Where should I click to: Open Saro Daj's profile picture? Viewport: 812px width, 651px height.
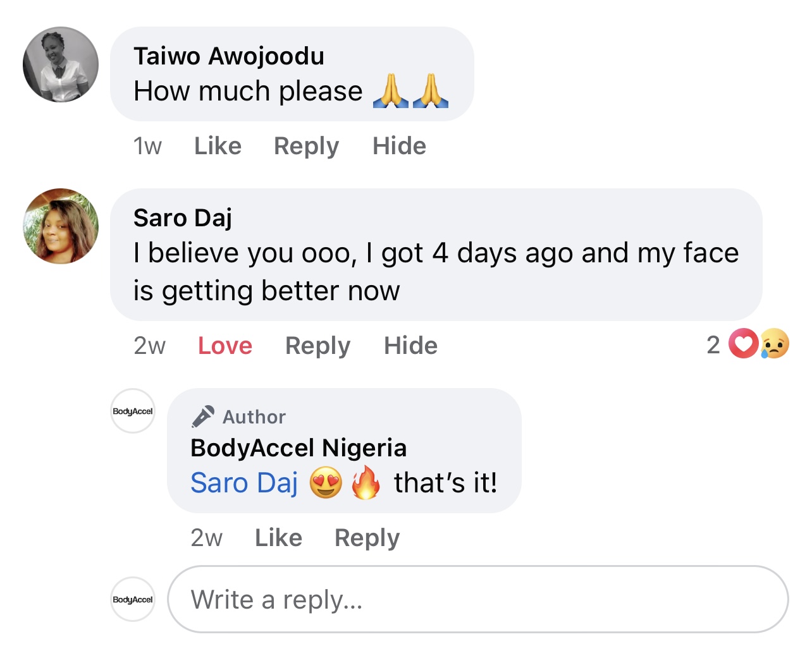[61, 226]
